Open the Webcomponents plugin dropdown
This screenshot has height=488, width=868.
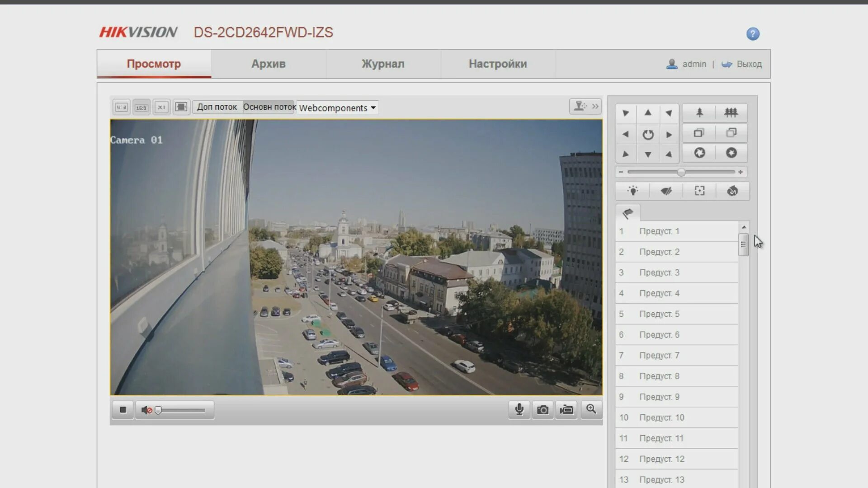point(337,108)
